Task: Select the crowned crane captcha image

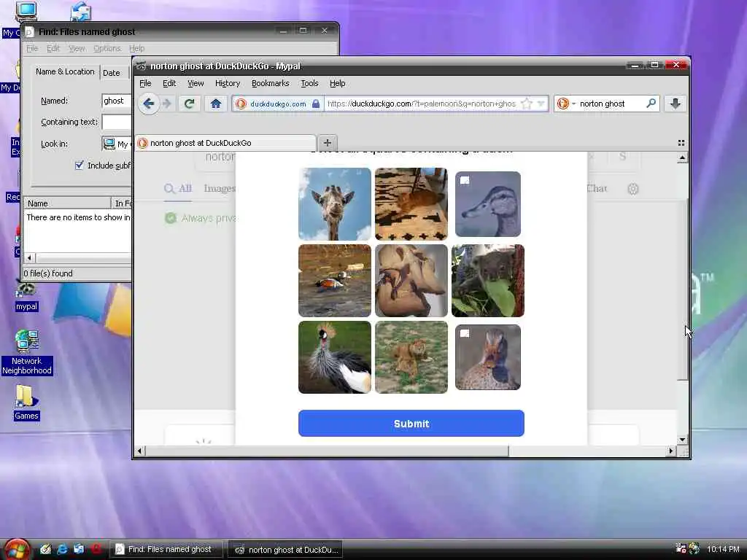Action: (x=334, y=357)
